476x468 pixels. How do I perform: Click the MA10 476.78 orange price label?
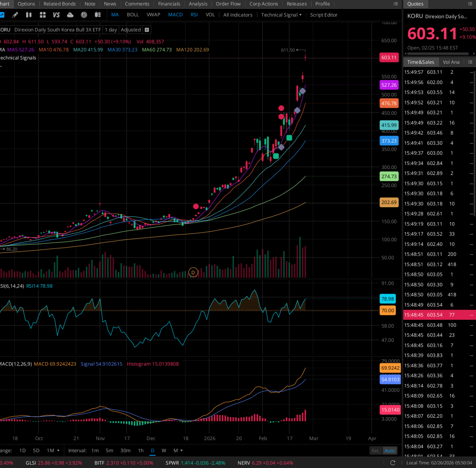389,103
